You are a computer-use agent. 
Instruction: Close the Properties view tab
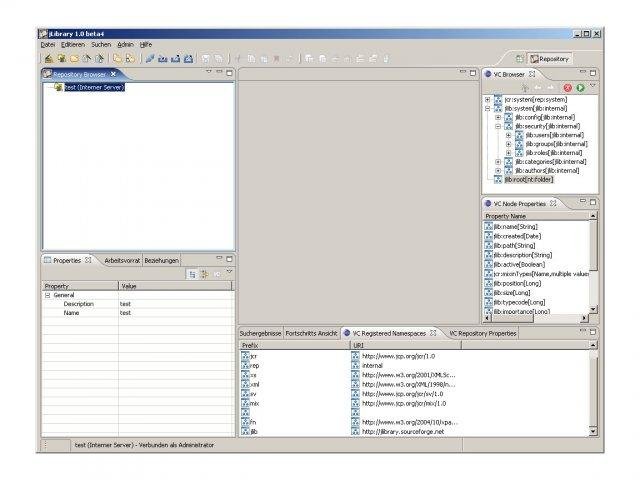pyautogui.click(x=88, y=260)
